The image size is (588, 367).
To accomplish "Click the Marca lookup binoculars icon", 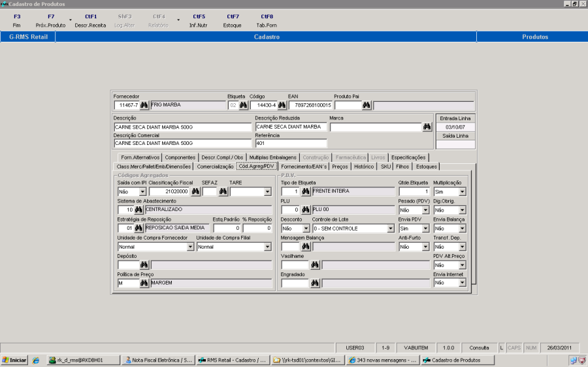I will [427, 127].
